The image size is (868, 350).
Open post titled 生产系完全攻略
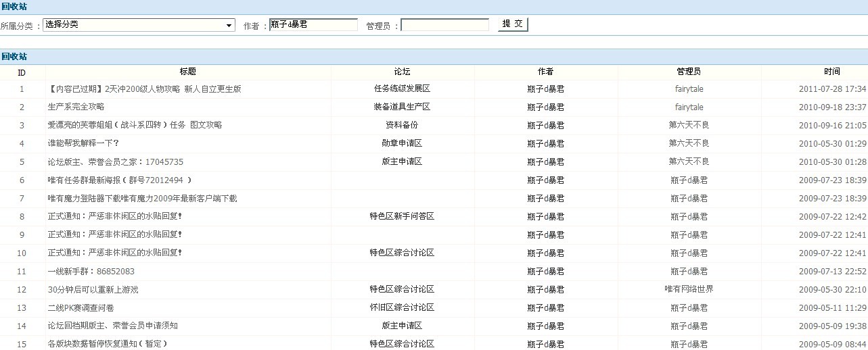(x=76, y=107)
